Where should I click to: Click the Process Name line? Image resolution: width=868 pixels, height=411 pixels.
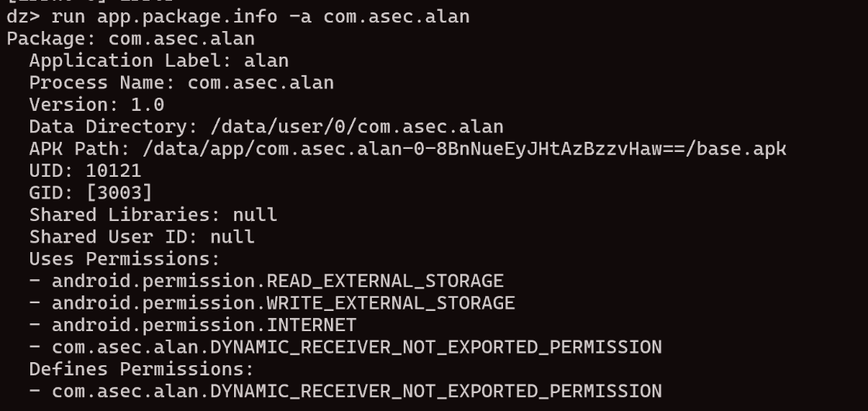click(x=181, y=83)
